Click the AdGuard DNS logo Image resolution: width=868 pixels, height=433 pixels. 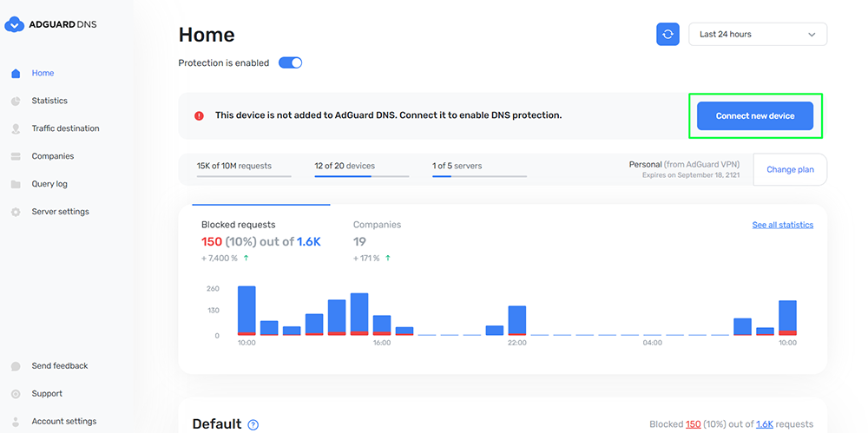[x=50, y=24]
